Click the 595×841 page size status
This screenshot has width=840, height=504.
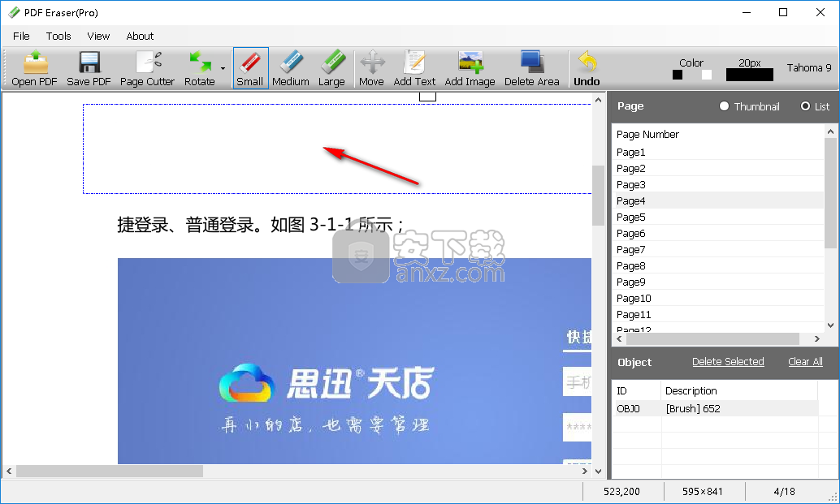703,491
